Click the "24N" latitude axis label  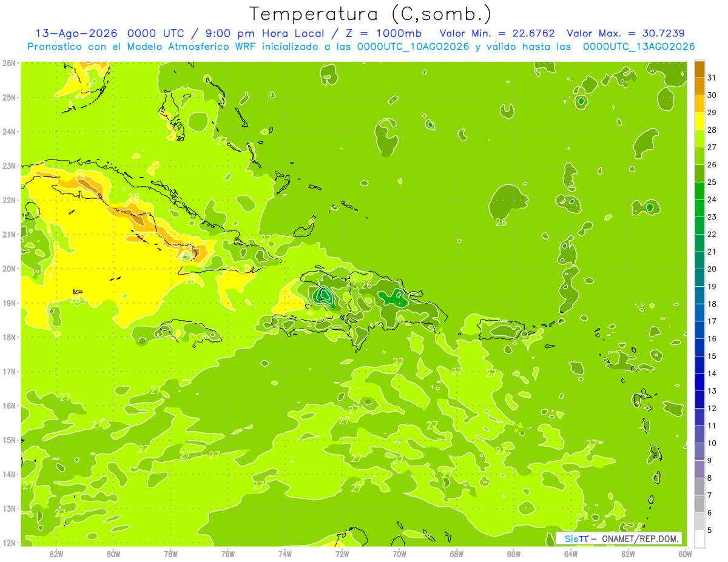(9, 132)
